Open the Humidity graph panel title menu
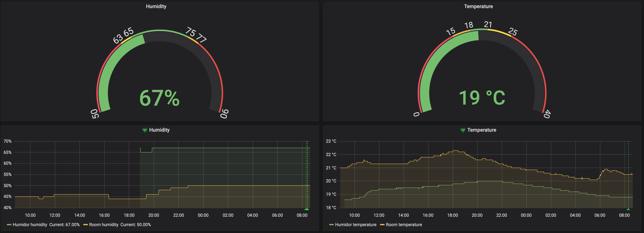Screen dimensions: 644x233 pos(159,130)
